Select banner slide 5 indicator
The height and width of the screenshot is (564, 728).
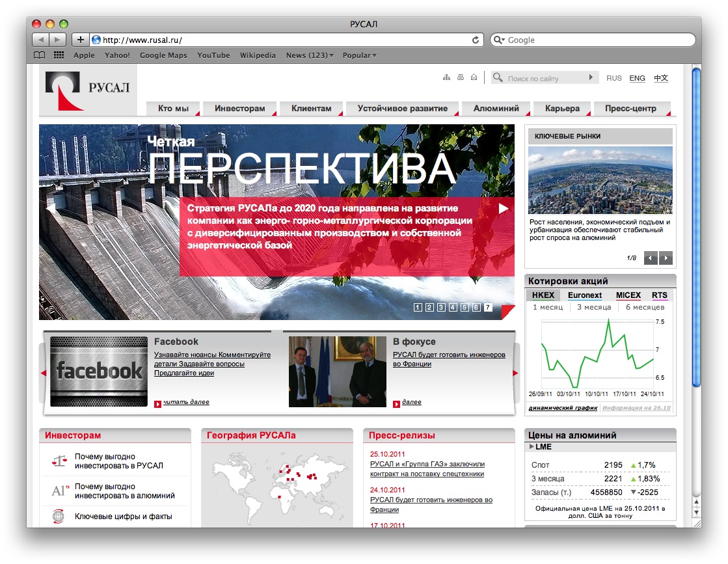(x=465, y=307)
